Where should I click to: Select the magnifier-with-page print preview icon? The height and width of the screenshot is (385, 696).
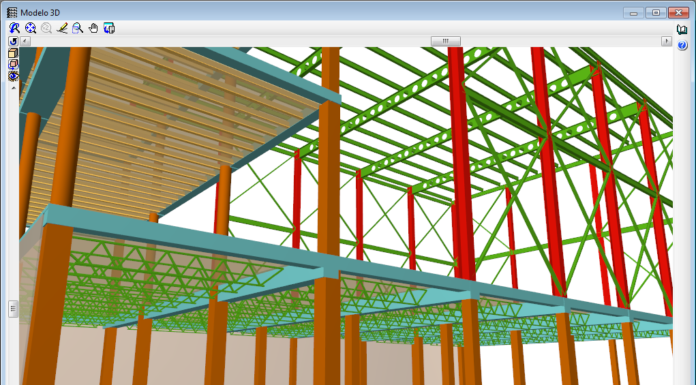(x=78, y=28)
